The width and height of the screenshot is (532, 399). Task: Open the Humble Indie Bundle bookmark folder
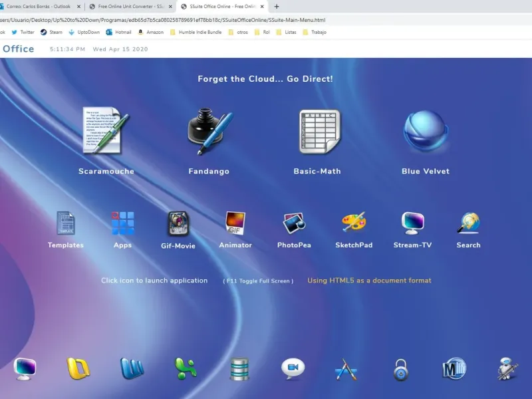[x=196, y=32]
